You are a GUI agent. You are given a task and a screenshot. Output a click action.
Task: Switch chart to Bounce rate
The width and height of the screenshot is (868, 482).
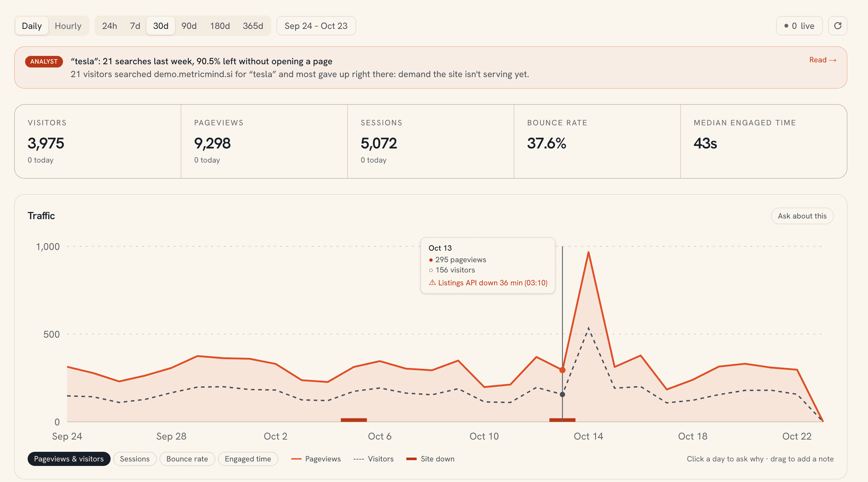click(187, 459)
